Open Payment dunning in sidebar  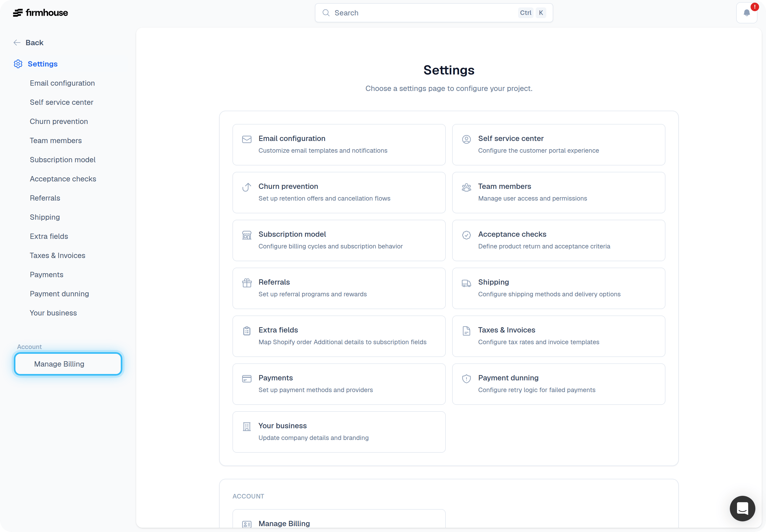click(59, 294)
